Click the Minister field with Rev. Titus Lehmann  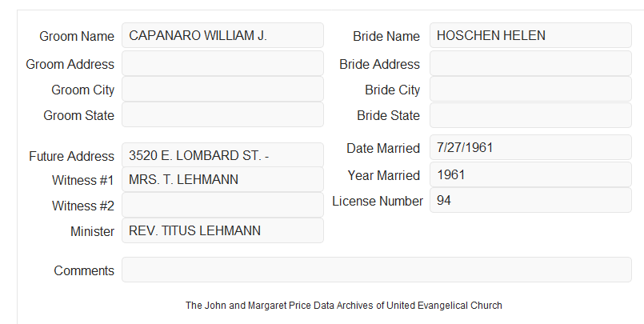(222, 230)
